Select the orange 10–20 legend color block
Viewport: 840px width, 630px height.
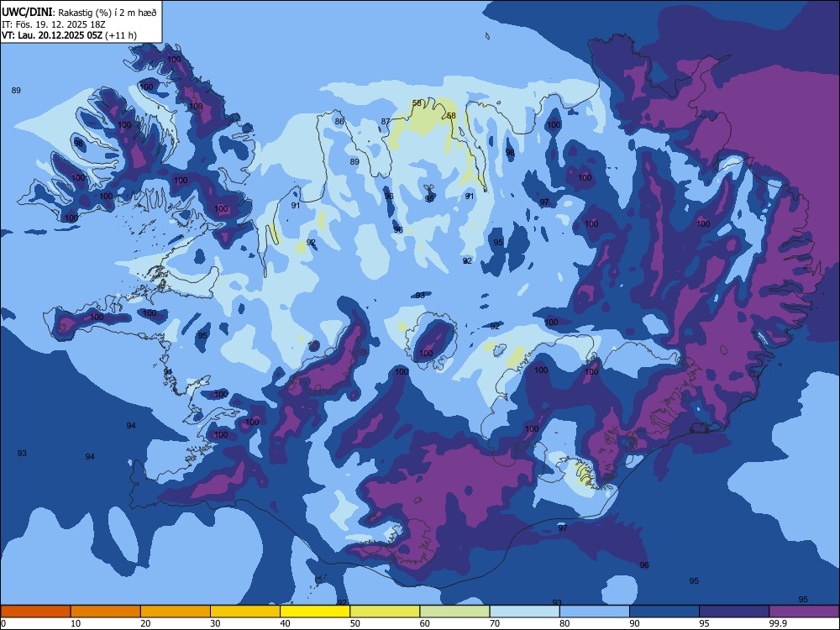106,612
